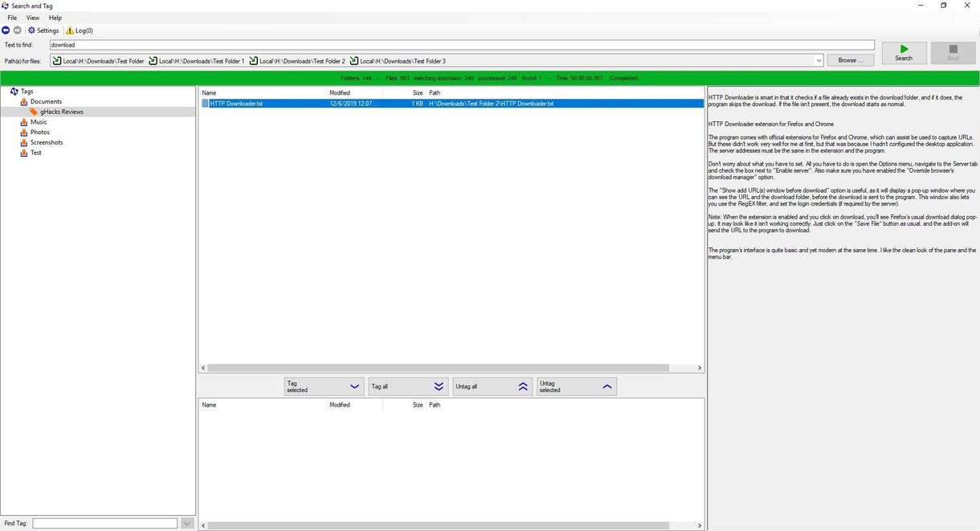Open the Find Tag dropdown arrow
Image resolution: width=980 pixels, height=531 pixels.
pos(187,523)
